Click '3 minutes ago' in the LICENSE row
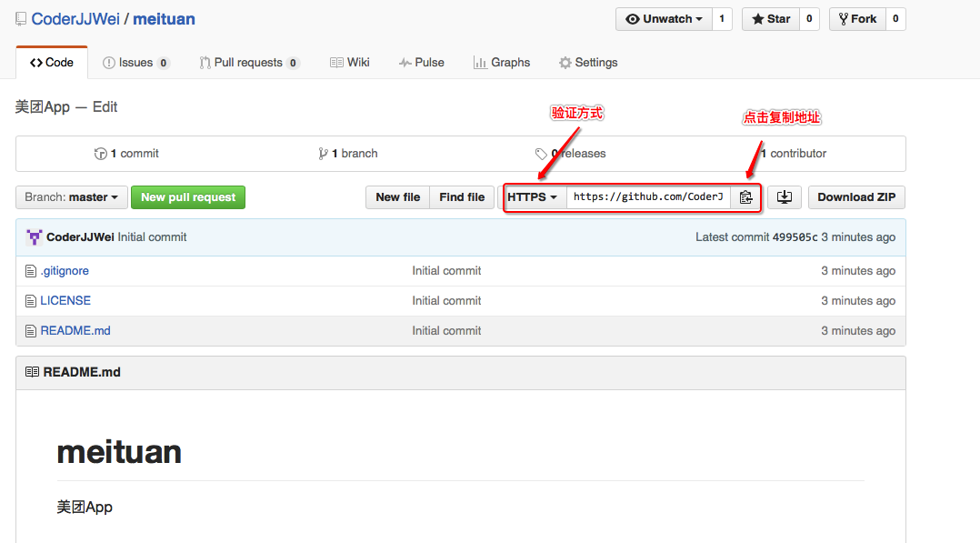The height and width of the screenshot is (543, 980). pyautogui.click(x=858, y=301)
